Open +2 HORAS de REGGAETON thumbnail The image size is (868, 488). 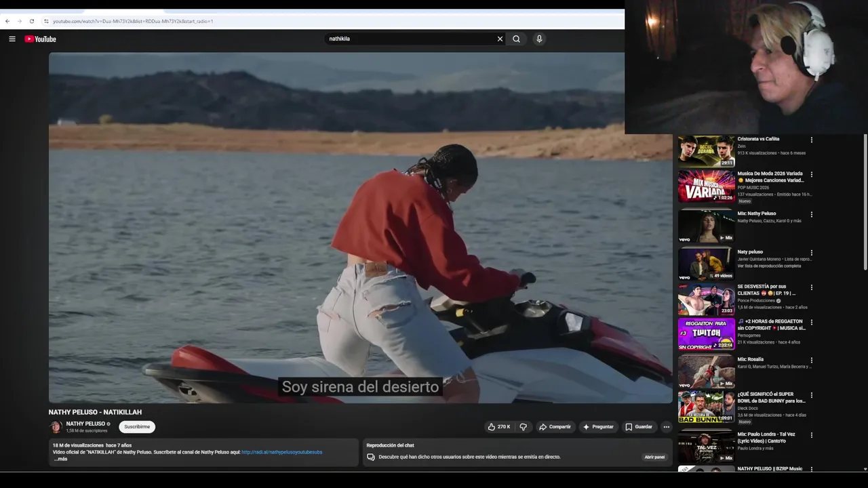(706, 334)
